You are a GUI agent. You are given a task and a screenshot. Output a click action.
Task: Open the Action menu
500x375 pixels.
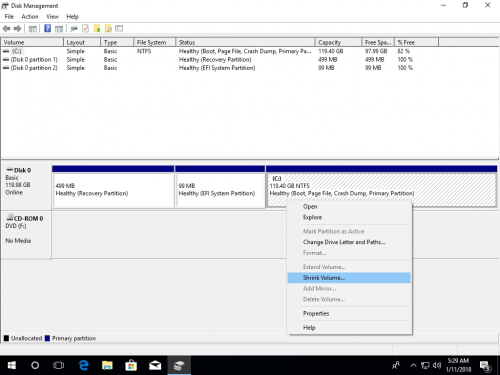[30, 17]
